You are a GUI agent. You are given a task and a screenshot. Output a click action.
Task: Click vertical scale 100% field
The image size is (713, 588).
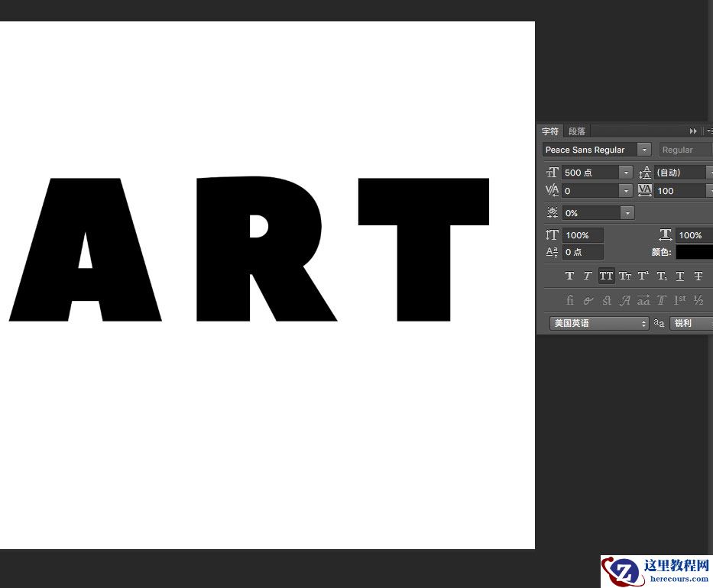tap(583, 235)
